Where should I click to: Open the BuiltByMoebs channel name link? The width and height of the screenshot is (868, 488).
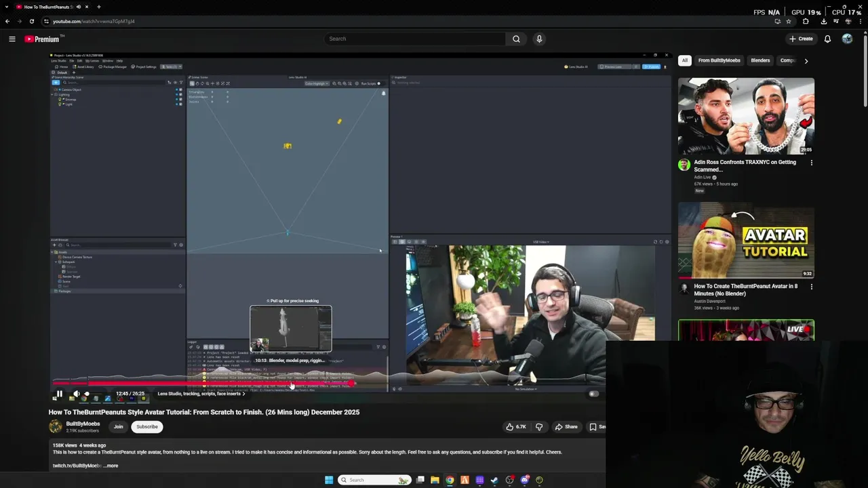[83, 424]
